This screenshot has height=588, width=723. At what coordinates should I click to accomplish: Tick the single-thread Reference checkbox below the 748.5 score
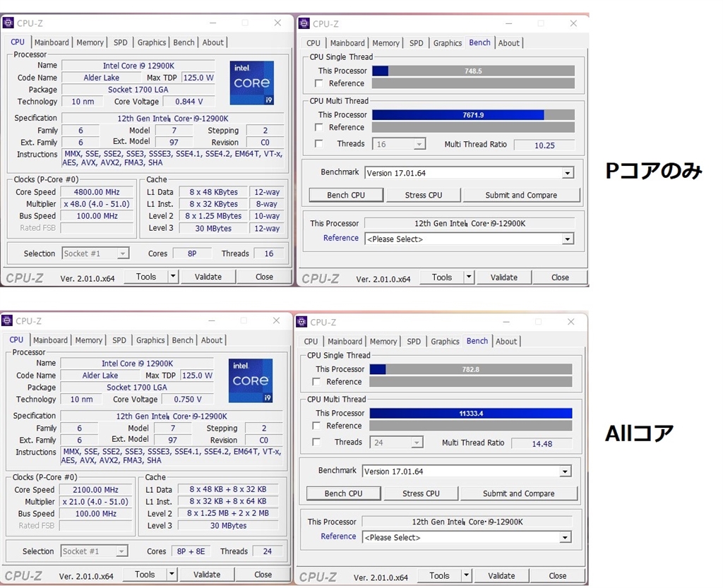(318, 83)
